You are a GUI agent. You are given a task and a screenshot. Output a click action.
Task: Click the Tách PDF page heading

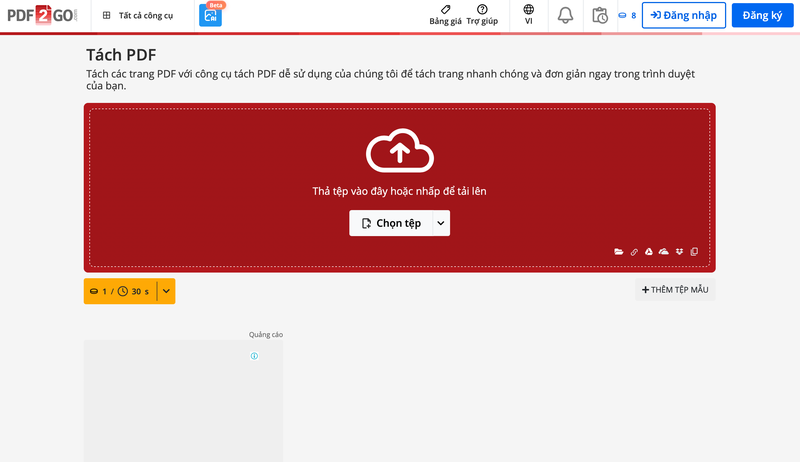[121, 55]
